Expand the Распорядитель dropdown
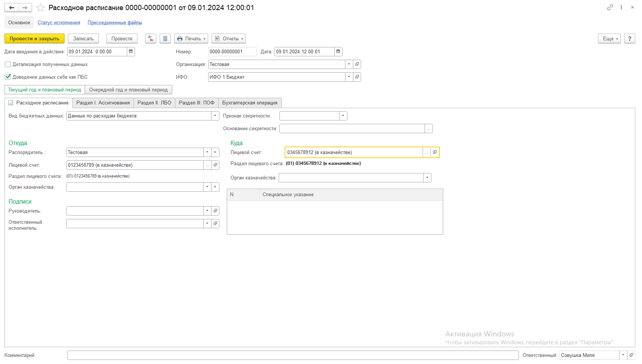The height and width of the screenshot is (364, 642). [207, 152]
